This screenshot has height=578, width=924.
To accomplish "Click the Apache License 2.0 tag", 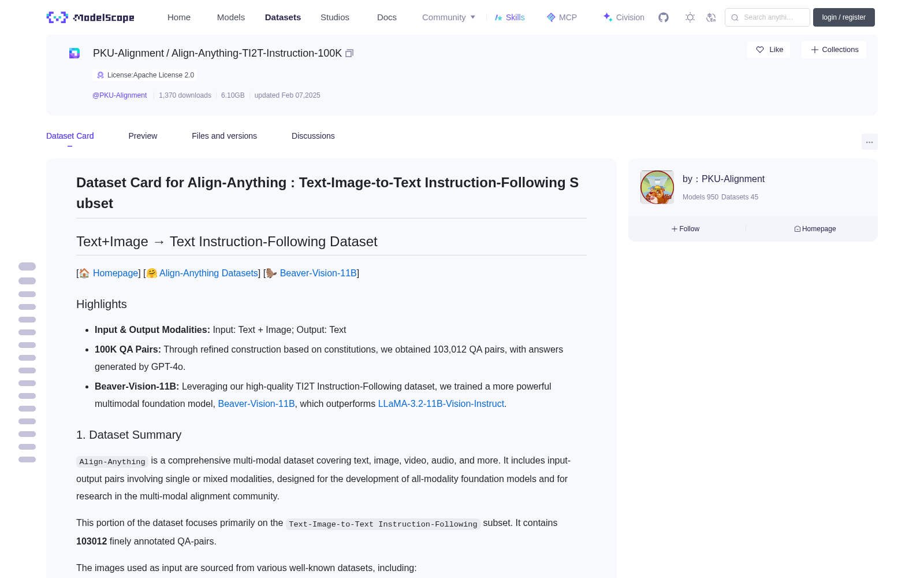I will [145, 75].
